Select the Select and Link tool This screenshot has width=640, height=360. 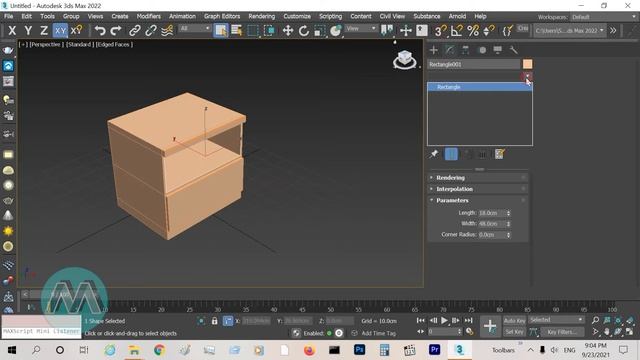coord(135,31)
